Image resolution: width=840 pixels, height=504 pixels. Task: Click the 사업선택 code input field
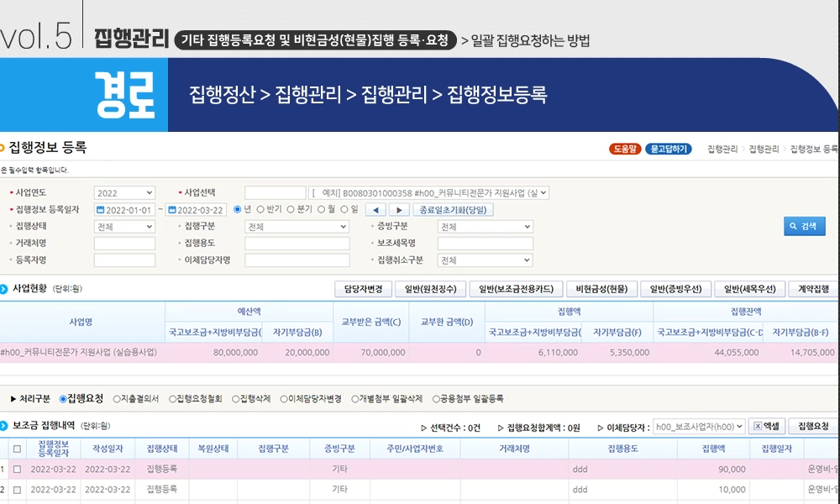[x=276, y=193]
